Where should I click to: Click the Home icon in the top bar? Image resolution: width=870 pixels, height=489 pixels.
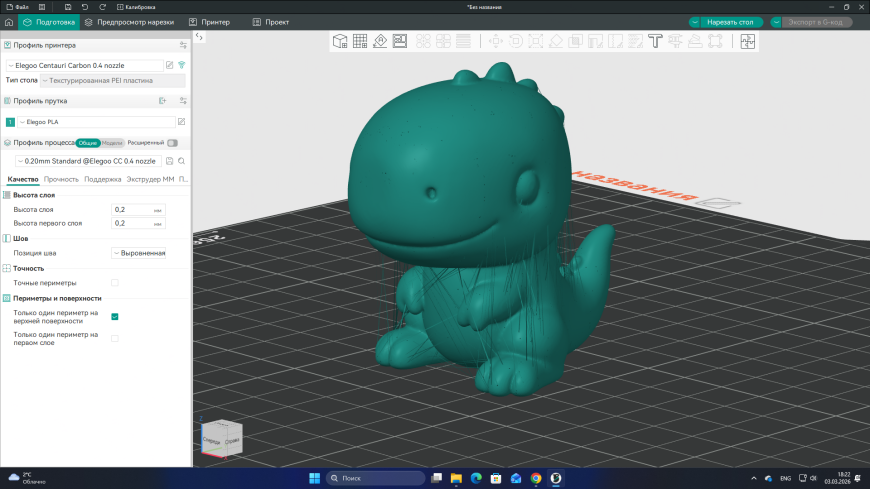tap(9, 21)
